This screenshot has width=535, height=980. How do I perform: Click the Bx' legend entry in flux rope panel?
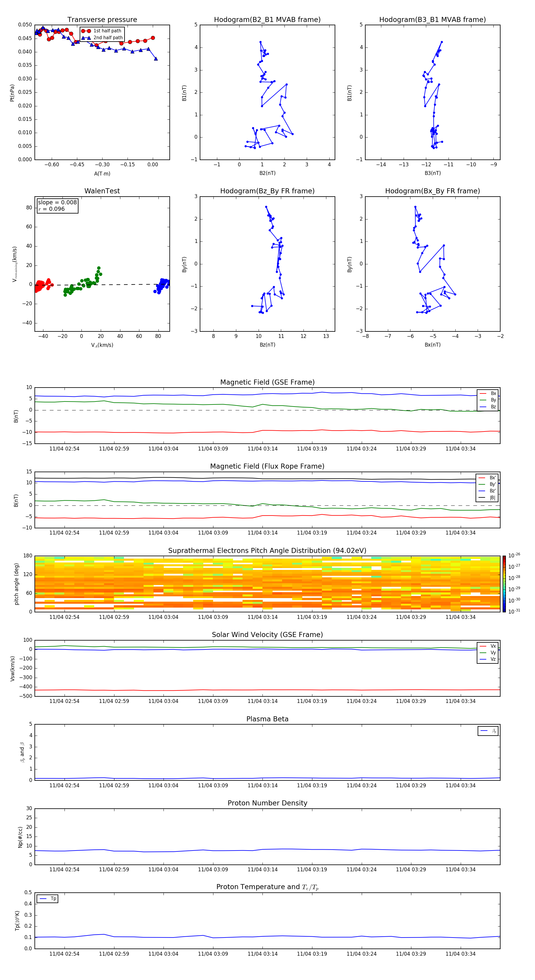pos(487,478)
